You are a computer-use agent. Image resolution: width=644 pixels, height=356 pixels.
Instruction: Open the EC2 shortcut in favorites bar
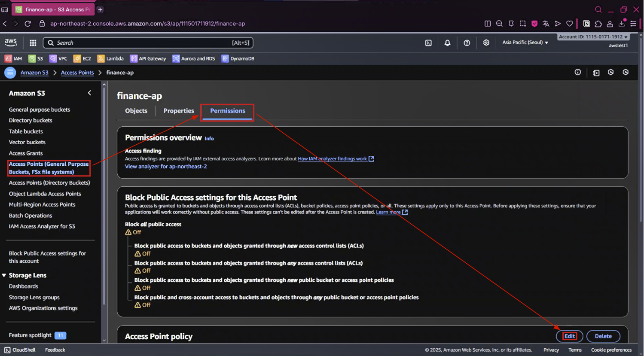click(x=82, y=58)
